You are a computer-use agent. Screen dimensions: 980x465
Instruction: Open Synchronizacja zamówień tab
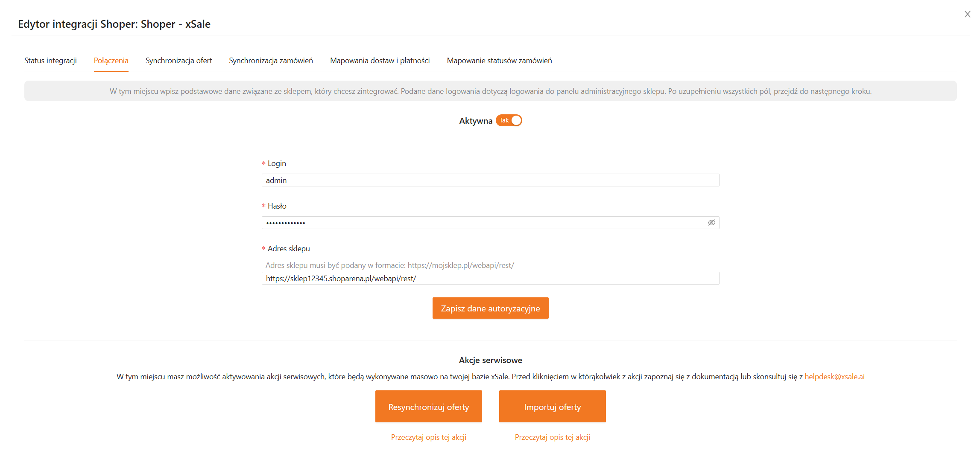click(x=271, y=61)
